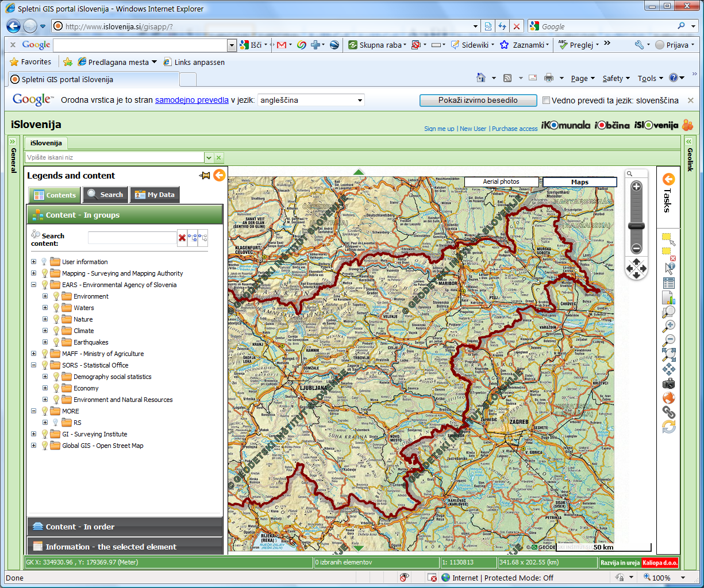
Task: Open Internet Explorer Favorites button
Action: pos(30,62)
